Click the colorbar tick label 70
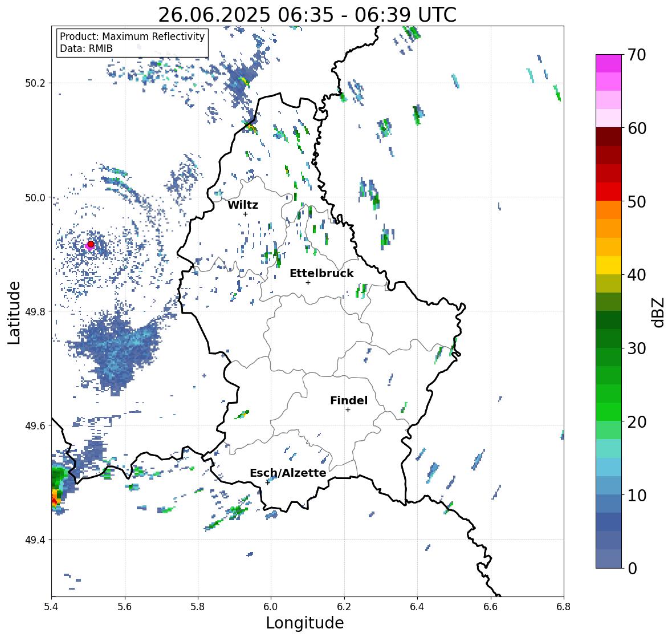 click(637, 55)
